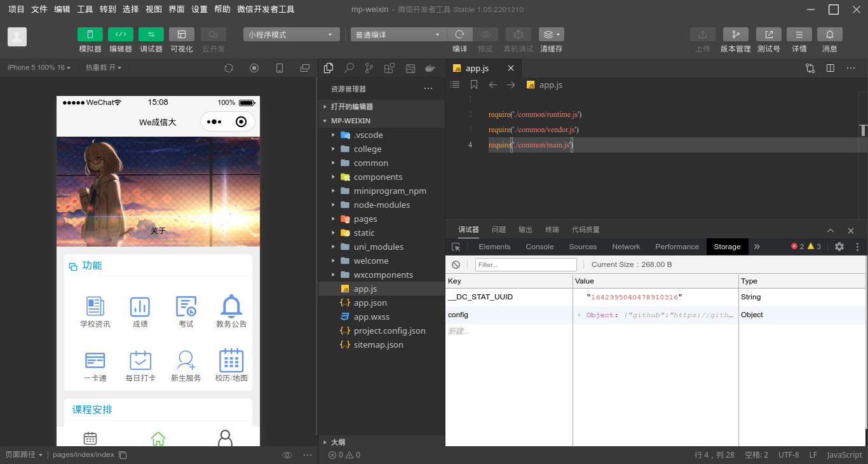The image size is (868, 464).
Task: Activate the DevTools element inspector icon
Action: 456,247
